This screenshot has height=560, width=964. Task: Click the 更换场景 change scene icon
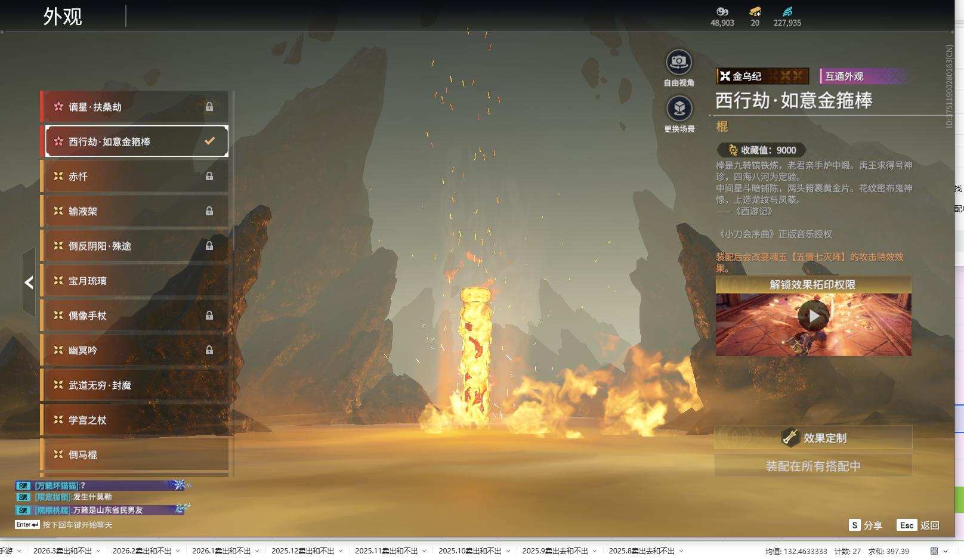point(679,109)
